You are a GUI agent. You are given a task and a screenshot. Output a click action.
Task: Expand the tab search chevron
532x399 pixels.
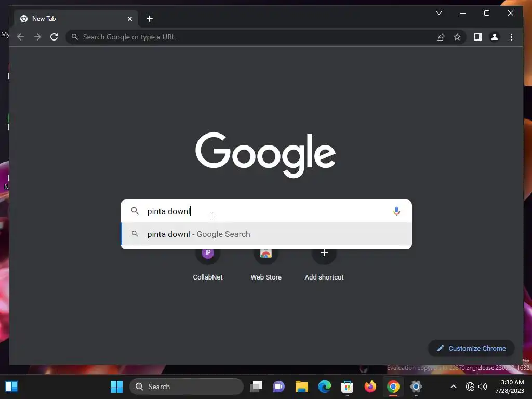pos(438,13)
